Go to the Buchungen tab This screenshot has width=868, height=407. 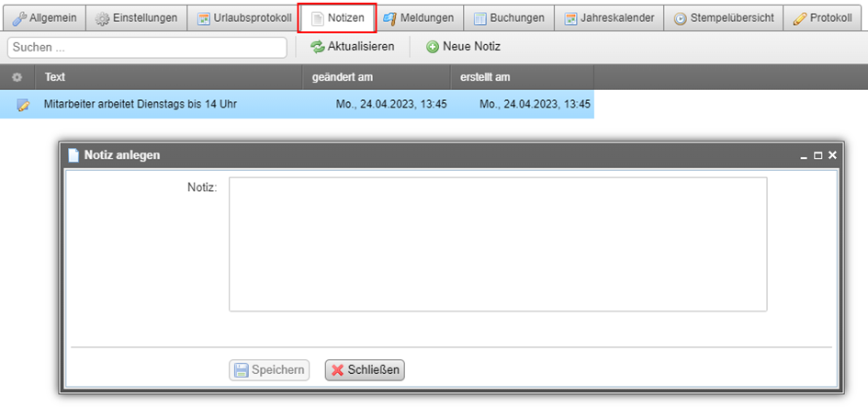[x=508, y=18]
